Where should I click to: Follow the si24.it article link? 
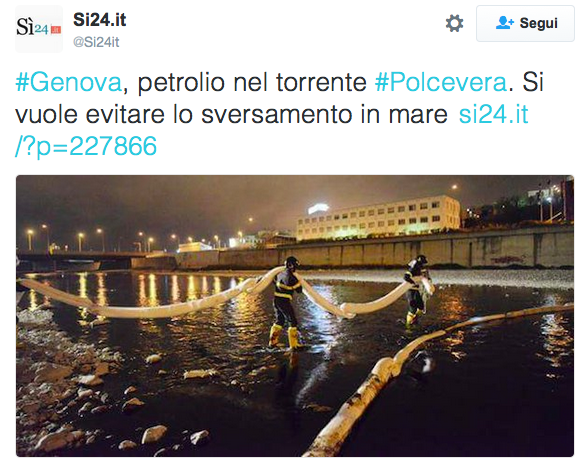493,114
